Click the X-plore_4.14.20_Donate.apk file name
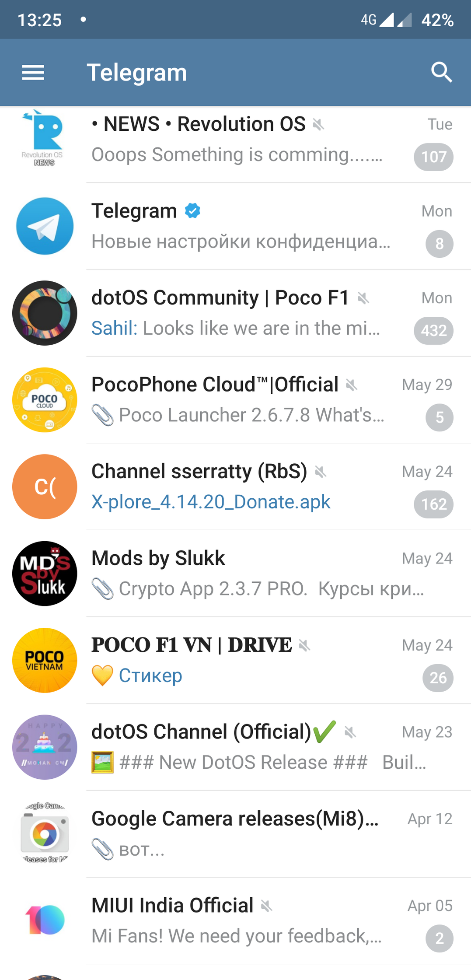The image size is (471, 980). (211, 502)
